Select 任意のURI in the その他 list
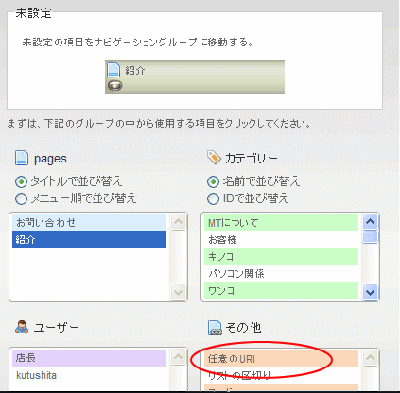 pos(281,359)
